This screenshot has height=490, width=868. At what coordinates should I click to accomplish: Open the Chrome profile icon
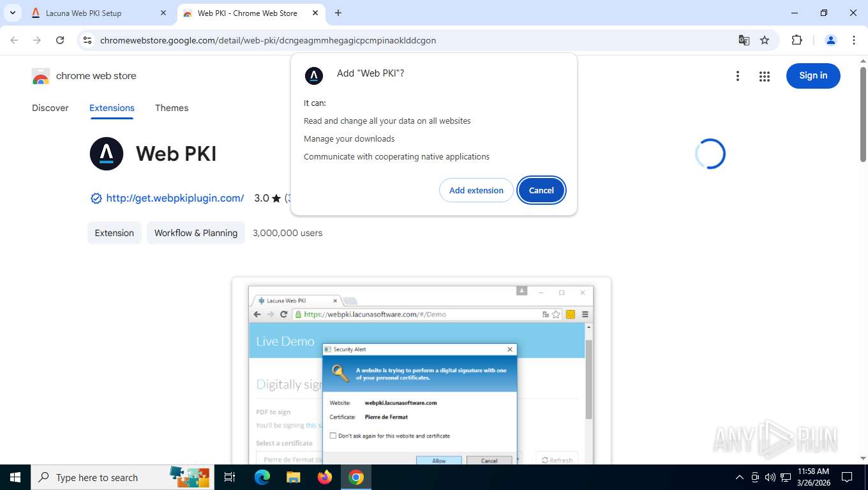tap(831, 40)
